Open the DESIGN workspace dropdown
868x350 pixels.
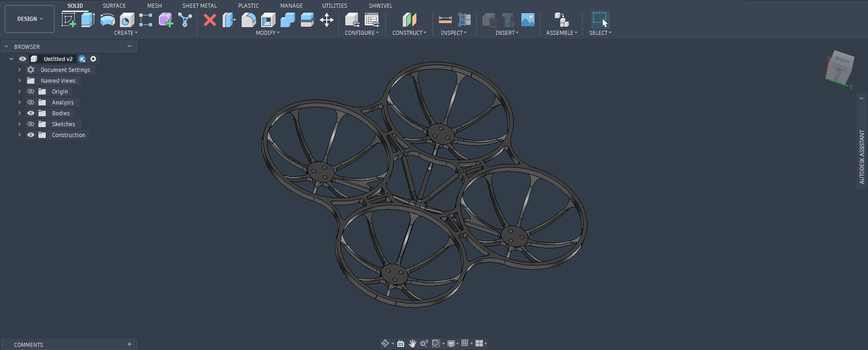click(29, 19)
